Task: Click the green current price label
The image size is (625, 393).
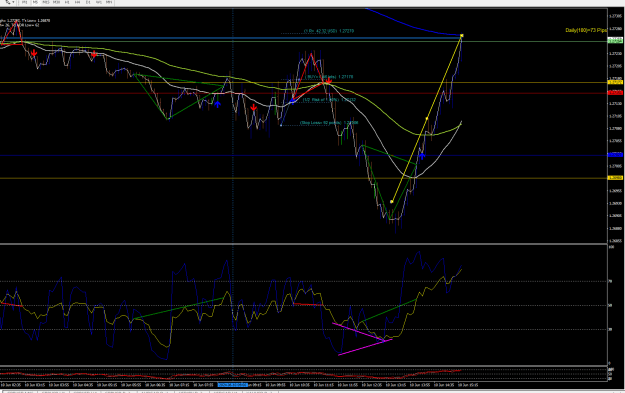Action: click(x=615, y=41)
